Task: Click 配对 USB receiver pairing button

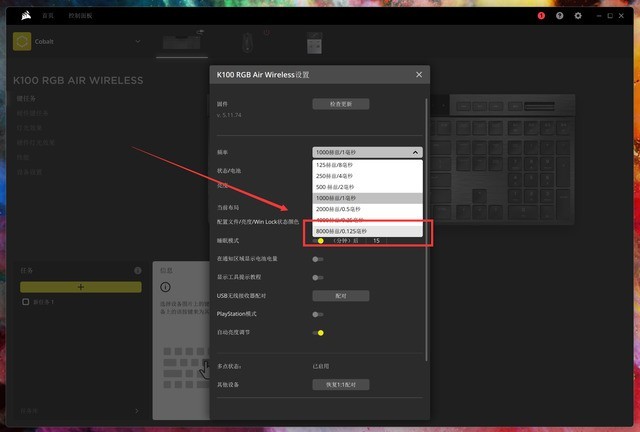Action: pyautogui.click(x=341, y=296)
